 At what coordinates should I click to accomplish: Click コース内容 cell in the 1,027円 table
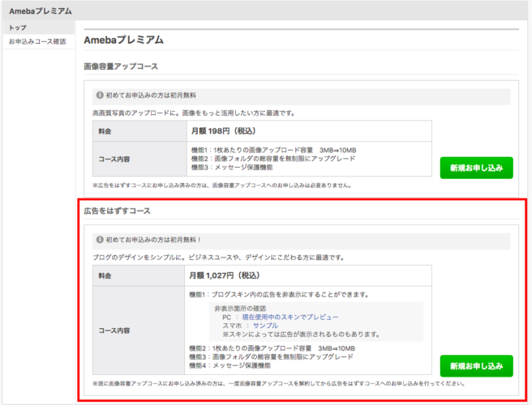[139, 330]
